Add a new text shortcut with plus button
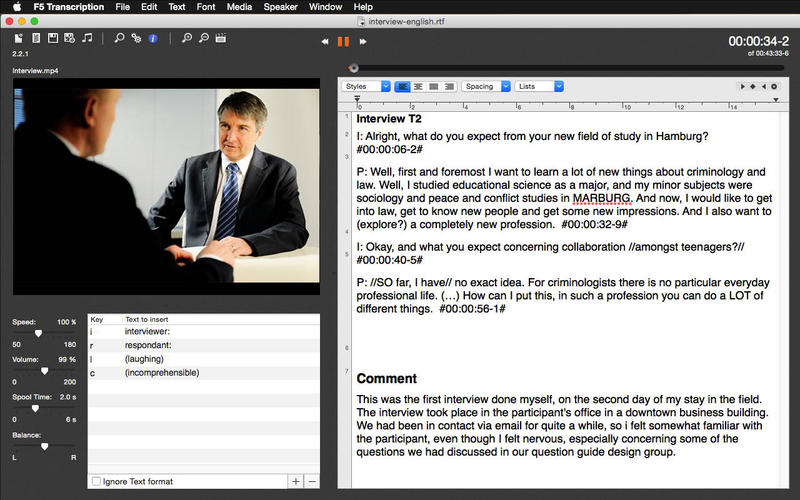 click(295, 481)
